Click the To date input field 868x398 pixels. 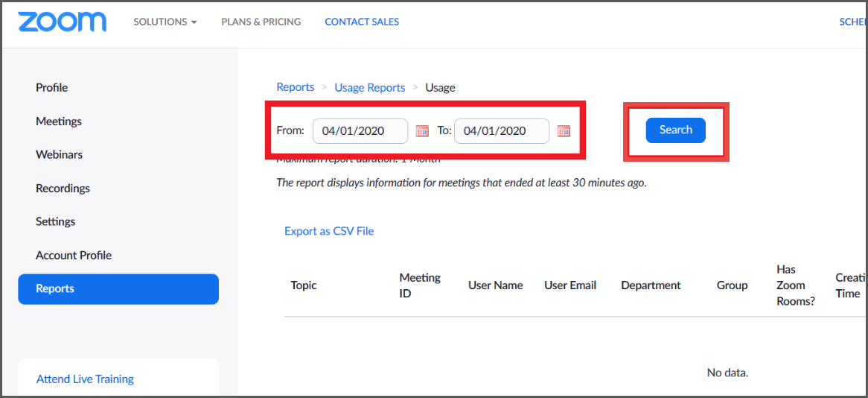[x=501, y=131]
